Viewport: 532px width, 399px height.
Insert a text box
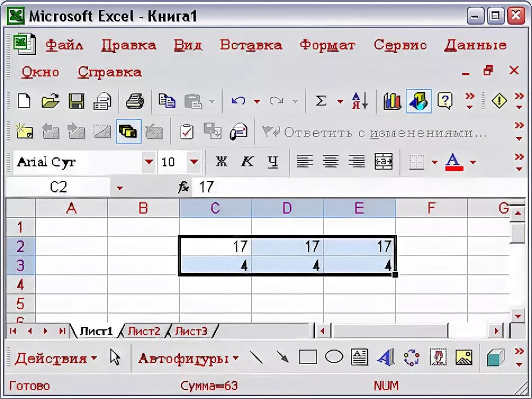(x=359, y=357)
